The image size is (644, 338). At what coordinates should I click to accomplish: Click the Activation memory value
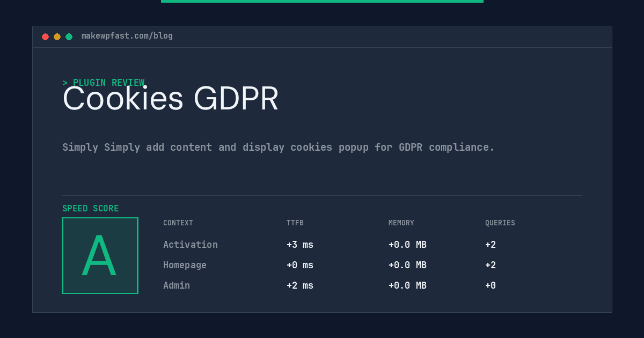coord(407,245)
